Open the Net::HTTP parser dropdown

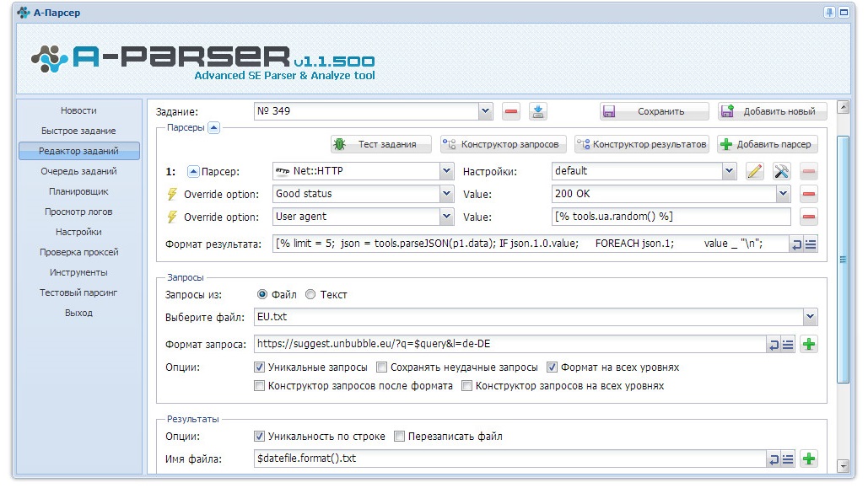click(x=447, y=172)
